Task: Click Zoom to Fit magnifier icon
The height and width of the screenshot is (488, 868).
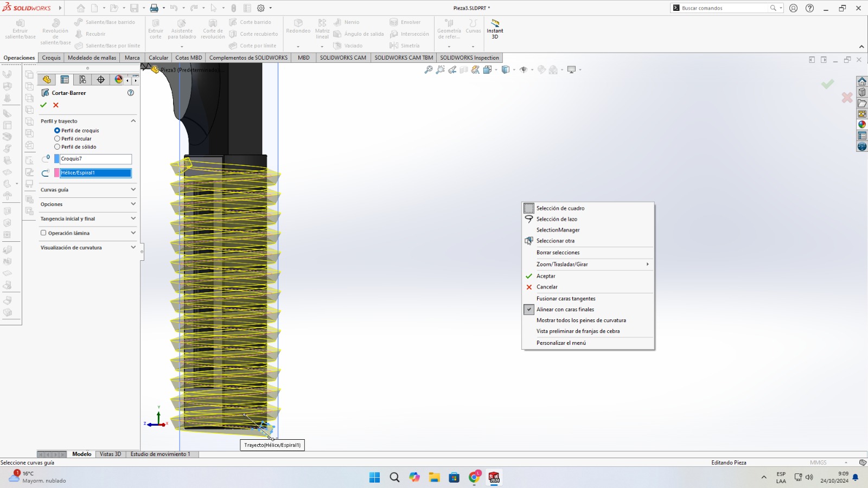Action: (428, 70)
